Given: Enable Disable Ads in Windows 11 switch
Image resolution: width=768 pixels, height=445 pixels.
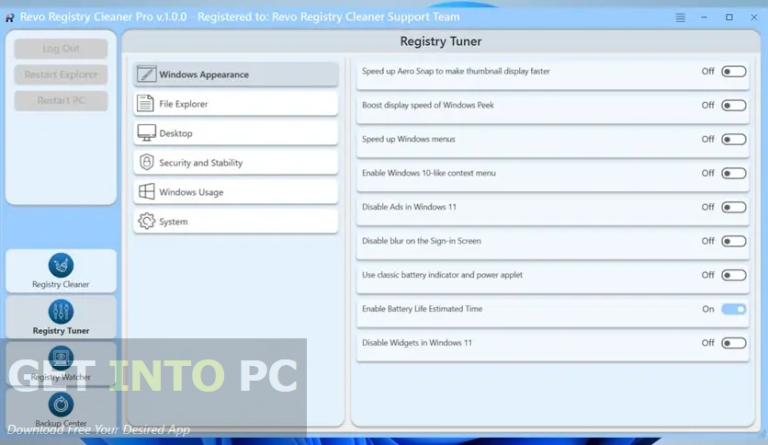Looking at the screenshot, I should click(733, 208).
